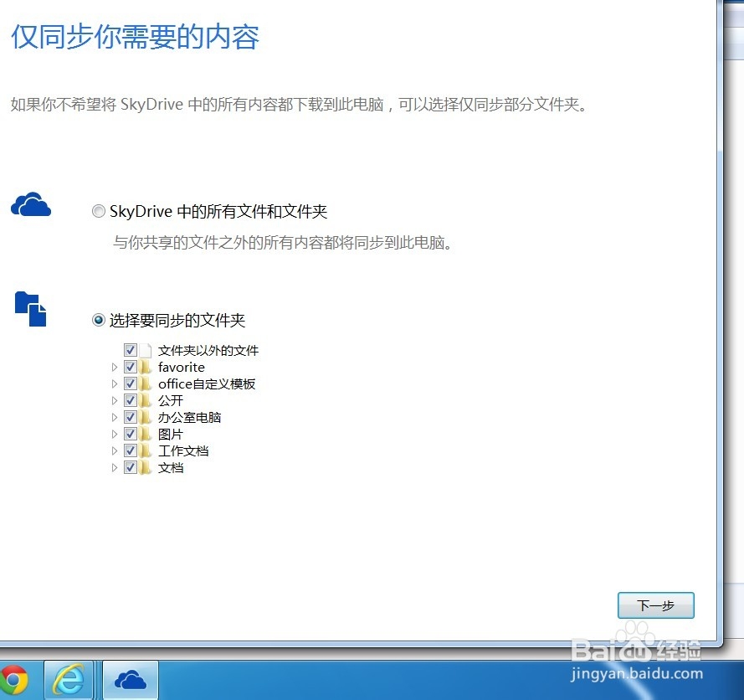This screenshot has height=700, width=744.
Task: Select the SkyDrive all files and folders option
Action: tap(98, 211)
